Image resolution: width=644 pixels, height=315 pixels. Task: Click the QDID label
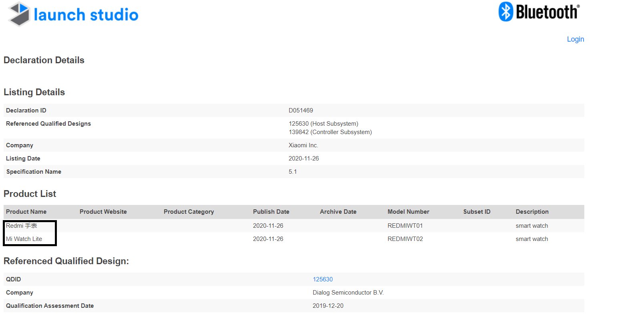[x=14, y=279]
